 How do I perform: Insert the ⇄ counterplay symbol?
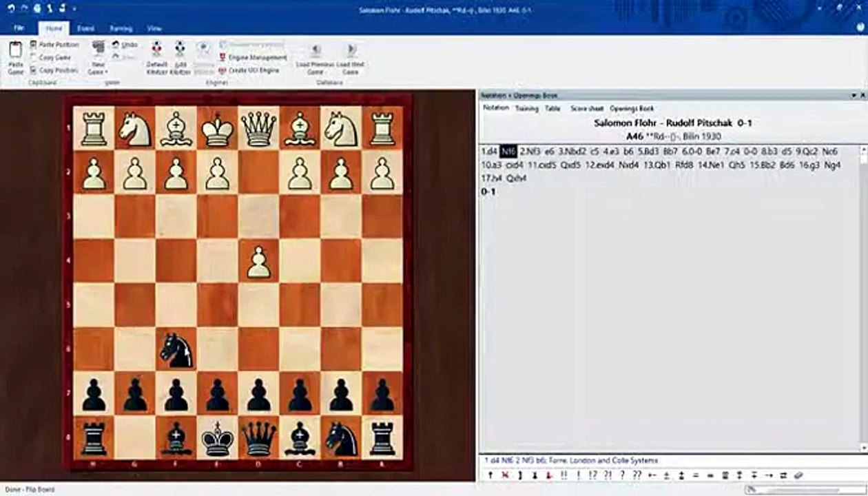click(x=783, y=475)
